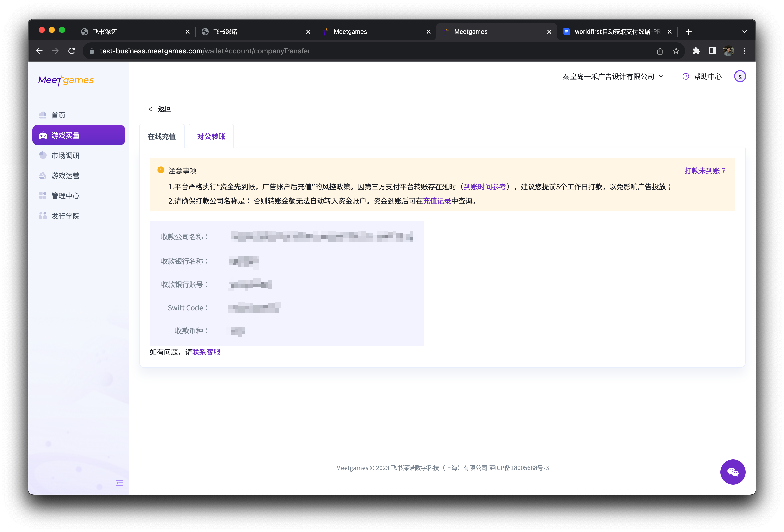This screenshot has width=784, height=532.
Task: Open 发行学院 from the sidebar
Action: point(65,216)
